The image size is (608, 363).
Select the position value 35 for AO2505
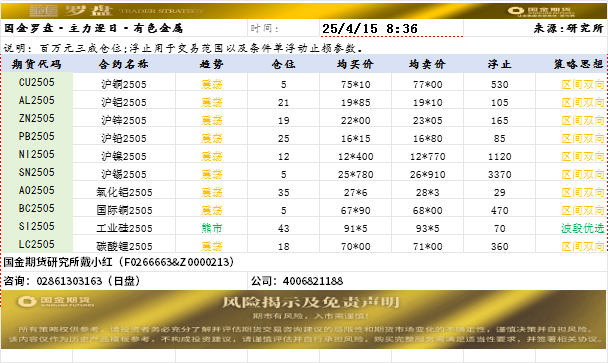pos(283,192)
